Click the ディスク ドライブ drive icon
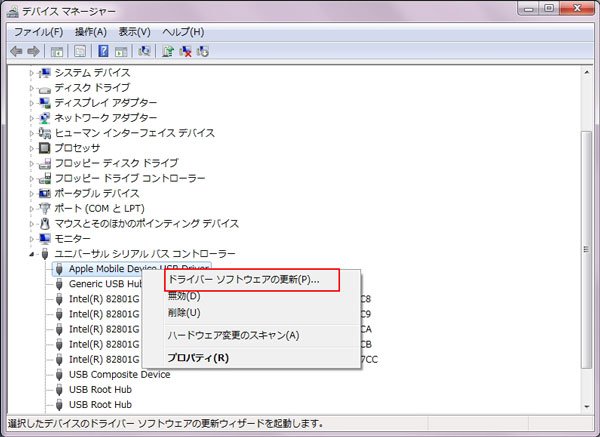The width and height of the screenshot is (600, 437). pyautogui.click(x=45, y=89)
